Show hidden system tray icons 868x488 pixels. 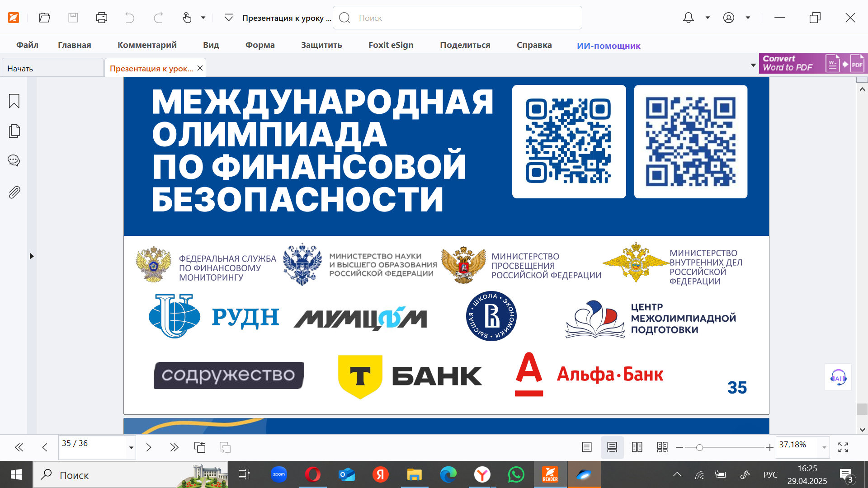pyautogui.click(x=677, y=474)
